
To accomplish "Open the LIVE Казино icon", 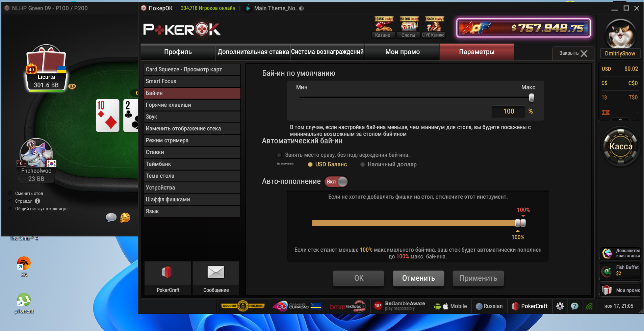I will (433, 27).
